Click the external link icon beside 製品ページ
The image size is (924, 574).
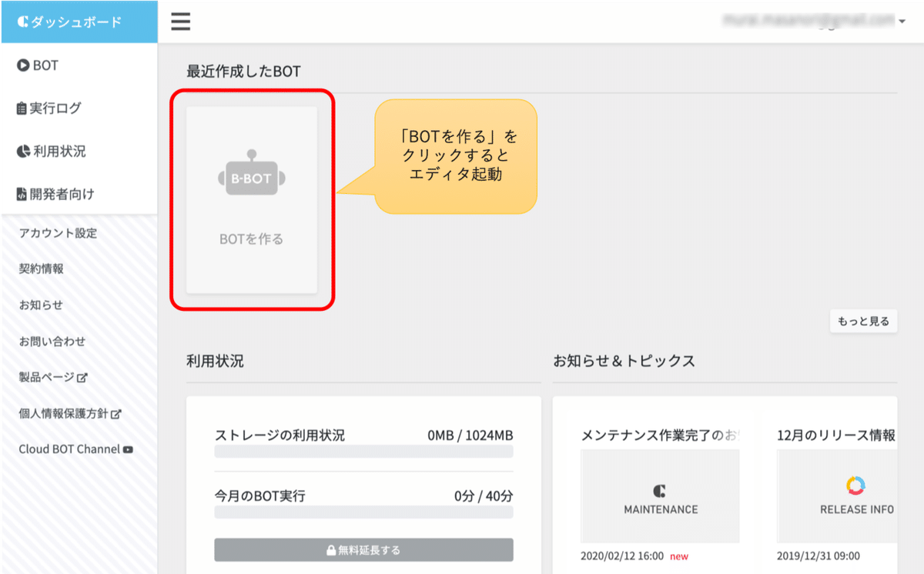click(x=82, y=378)
